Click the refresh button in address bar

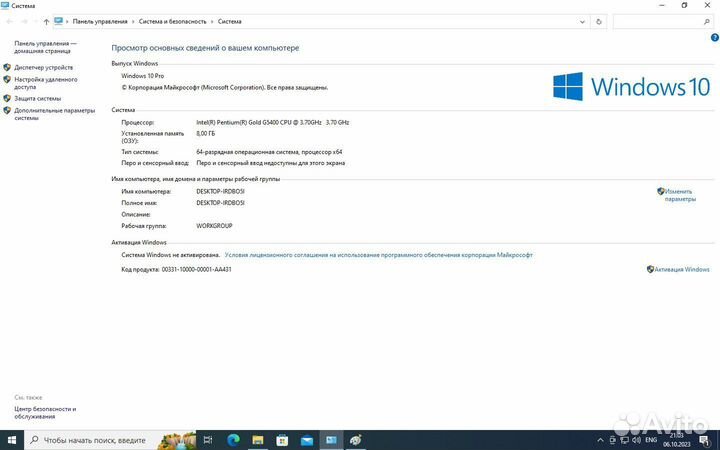click(x=599, y=22)
